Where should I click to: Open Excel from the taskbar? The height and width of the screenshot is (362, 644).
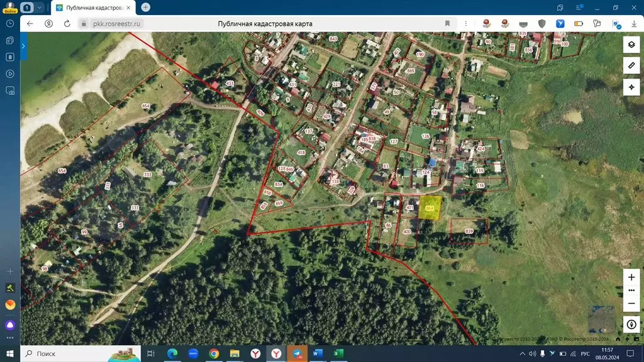(338, 354)
